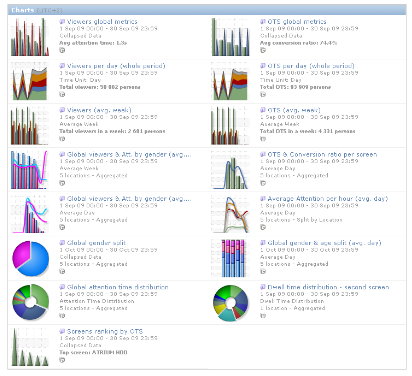Select the OTS (avg. week) bar thumbnail
The image size is (412, 376).
click(x=231, y=125)
